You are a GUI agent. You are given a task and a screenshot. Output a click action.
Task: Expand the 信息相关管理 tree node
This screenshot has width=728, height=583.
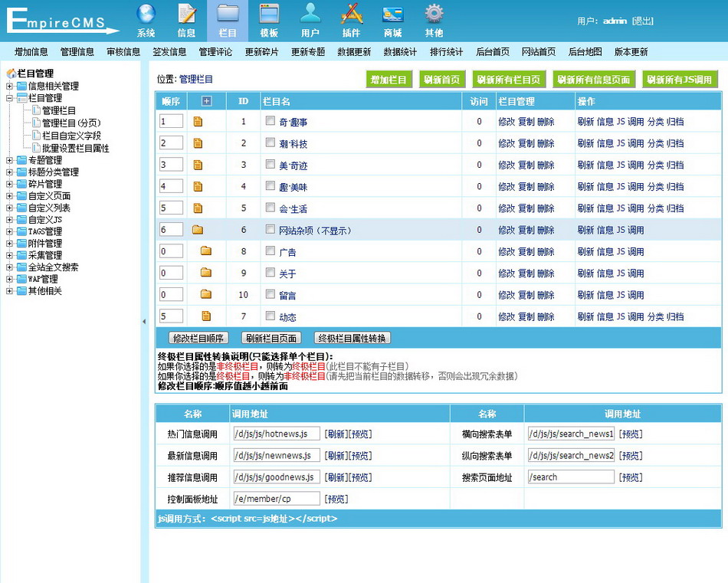pyautogui.click(x=9, y=86)
